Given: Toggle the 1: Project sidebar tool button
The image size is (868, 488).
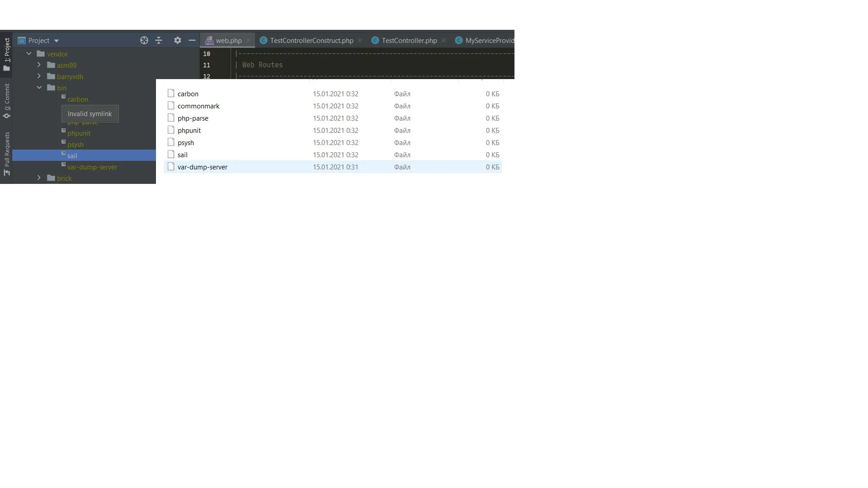Looking at the screenshot, I should tap(7, 53).
